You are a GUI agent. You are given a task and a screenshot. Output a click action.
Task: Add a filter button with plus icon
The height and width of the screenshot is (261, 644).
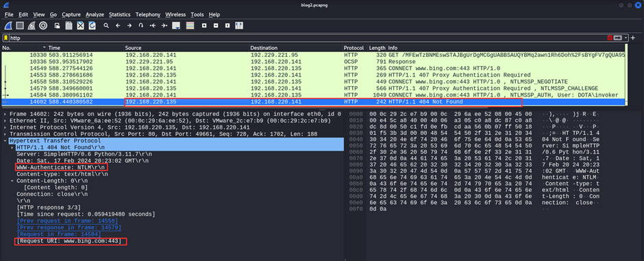633,38
